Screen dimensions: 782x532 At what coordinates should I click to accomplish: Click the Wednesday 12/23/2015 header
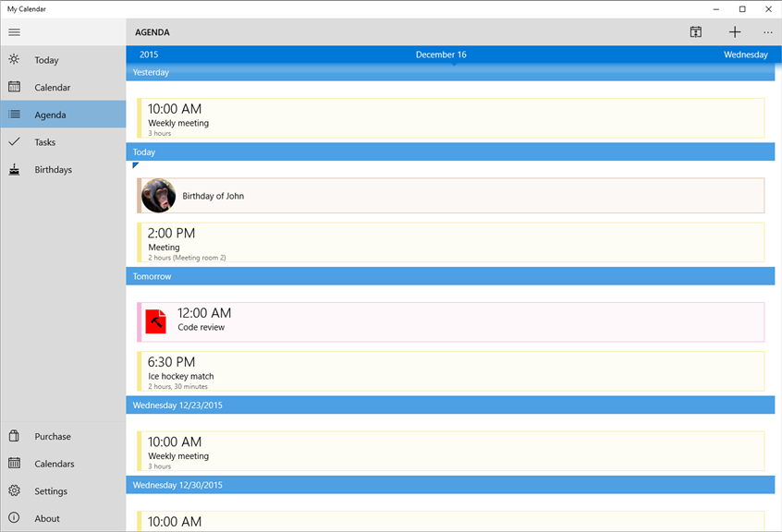[450, 405]
